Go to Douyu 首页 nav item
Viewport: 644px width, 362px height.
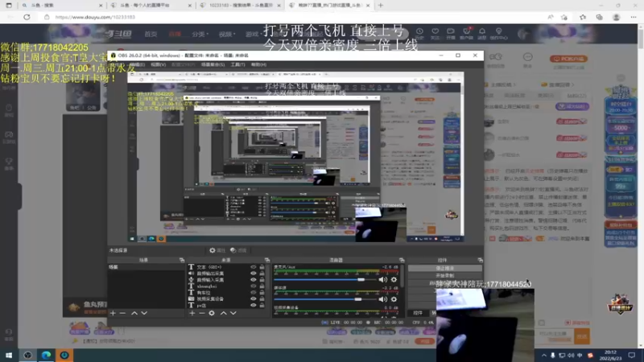point(151,34)
